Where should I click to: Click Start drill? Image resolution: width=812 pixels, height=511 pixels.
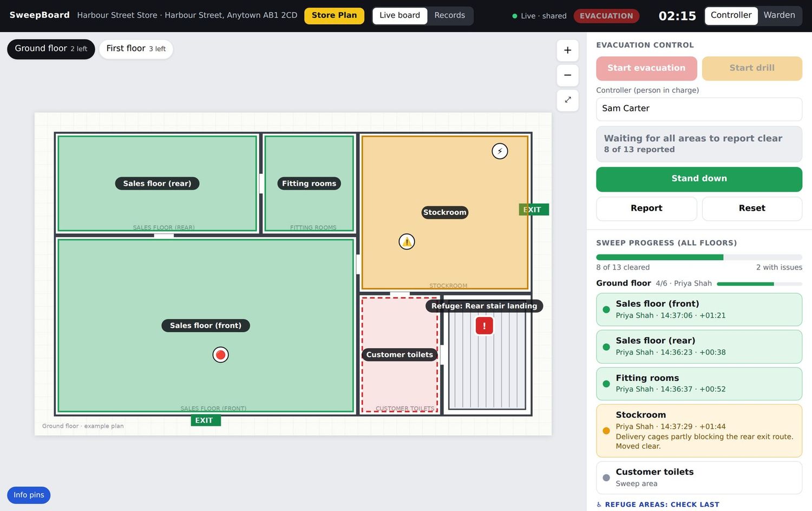pyautogui.click(x=752, y=68)
